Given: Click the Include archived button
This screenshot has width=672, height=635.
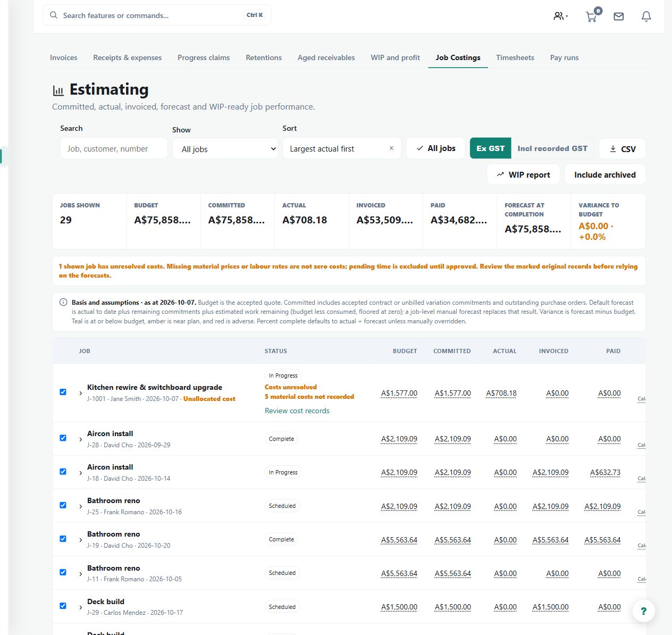Looking at the screenshot, I should pyautogui.click(x=604, y=174).
